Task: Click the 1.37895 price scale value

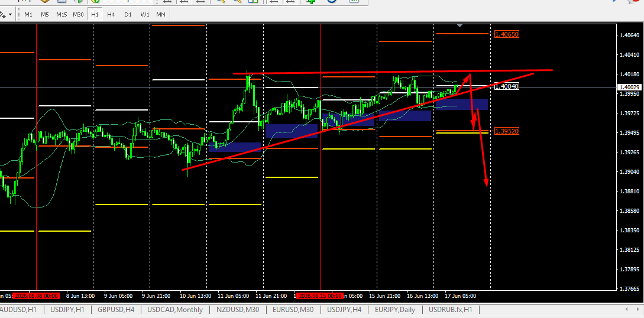Action: (630, 270)
